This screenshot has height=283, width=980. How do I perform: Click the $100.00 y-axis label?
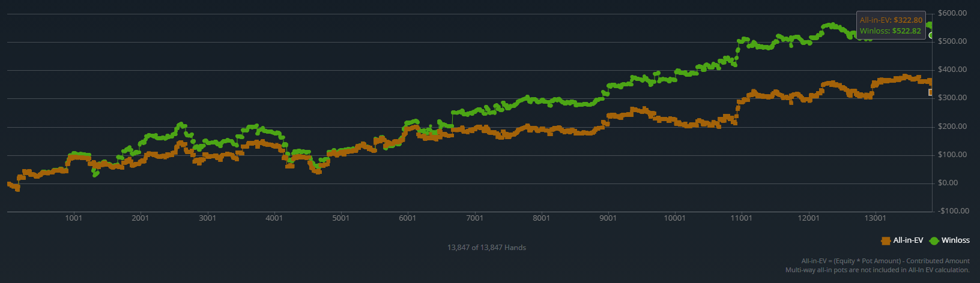(951, 155)
